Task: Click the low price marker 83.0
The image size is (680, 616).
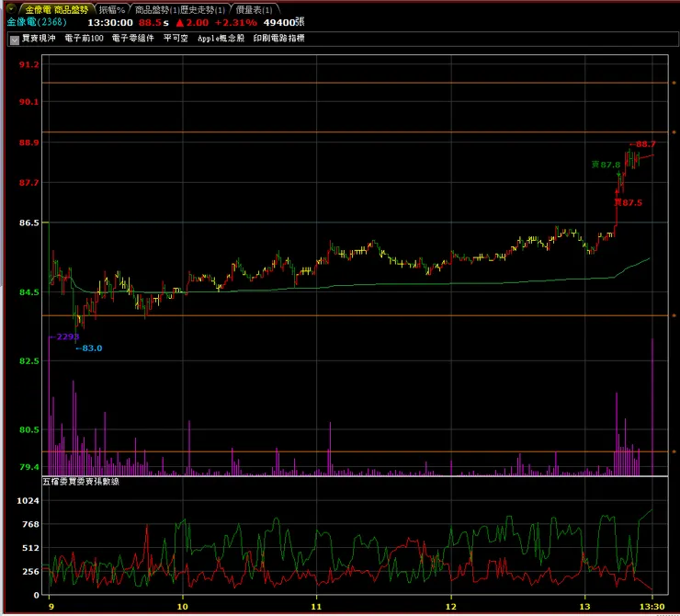Action: 89,348
